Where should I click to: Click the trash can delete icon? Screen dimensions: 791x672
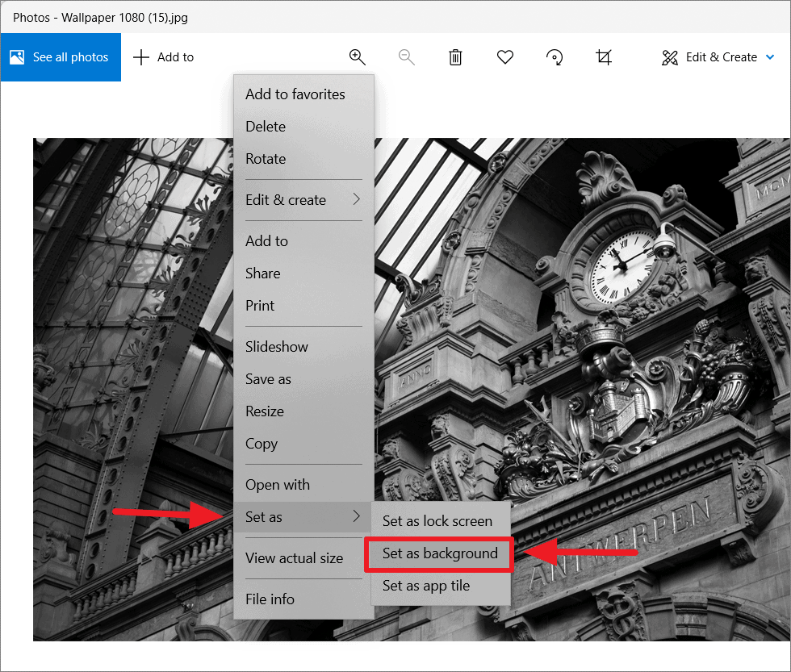click(455, 57)
